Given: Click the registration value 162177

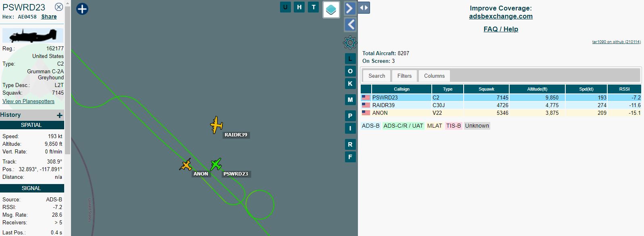Looking at the screenshot, I should point(55,48).
